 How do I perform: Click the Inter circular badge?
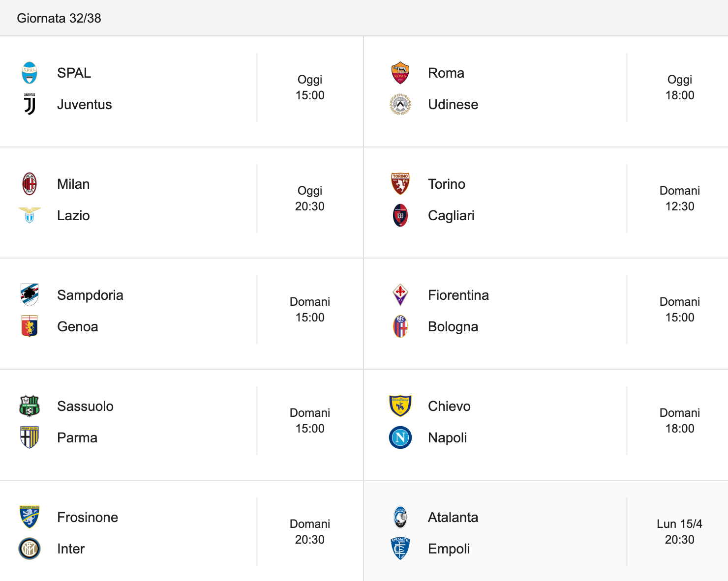(30, 549)
